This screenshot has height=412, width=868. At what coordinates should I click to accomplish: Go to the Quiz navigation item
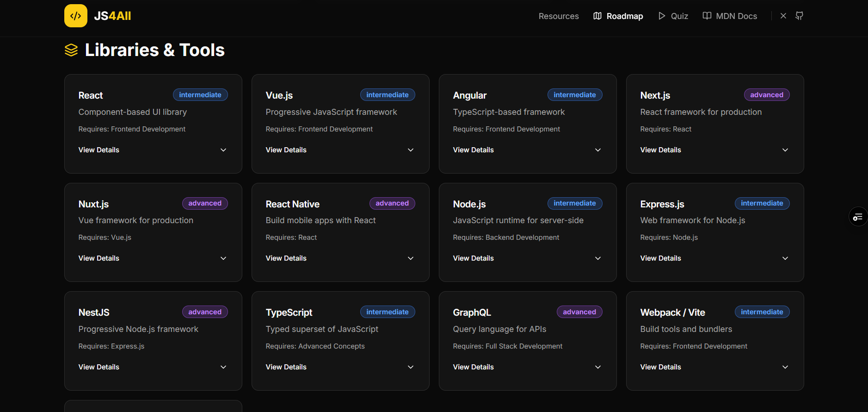click(679, 16)
